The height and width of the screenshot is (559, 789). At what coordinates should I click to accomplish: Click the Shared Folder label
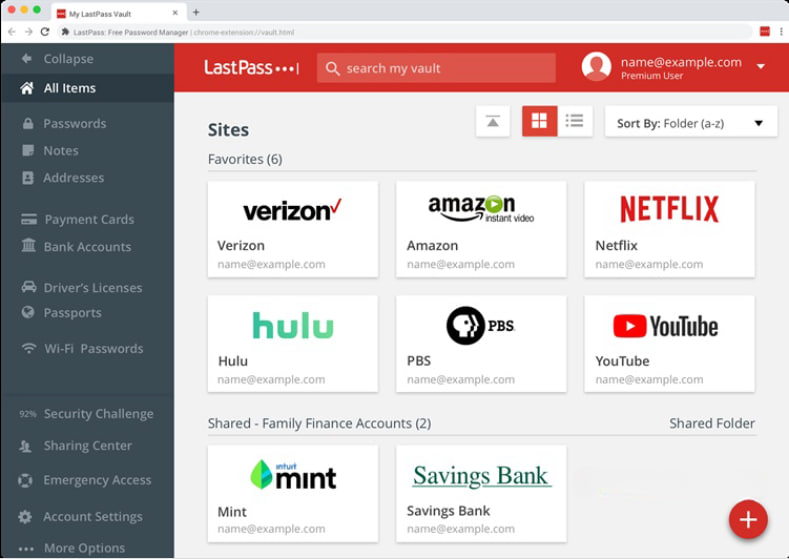712,423
